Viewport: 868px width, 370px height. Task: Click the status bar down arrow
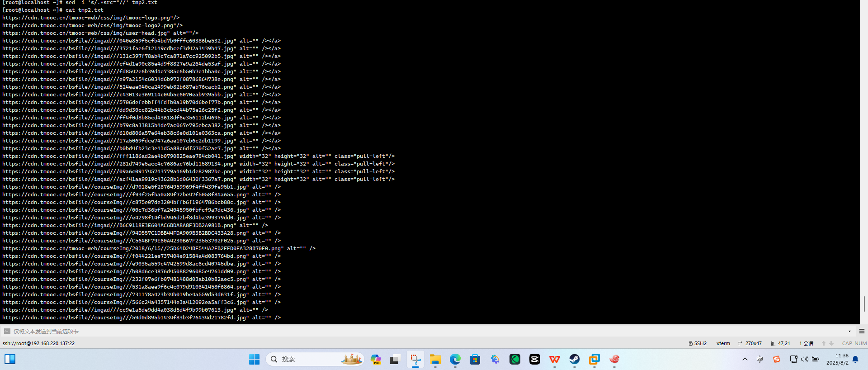coord(831,343)
